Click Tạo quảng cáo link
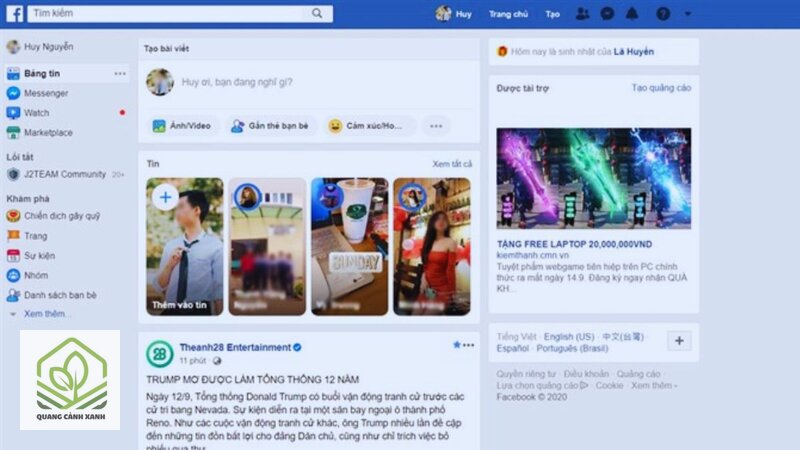The image size is (800, 450). click(x=661, y=88)
